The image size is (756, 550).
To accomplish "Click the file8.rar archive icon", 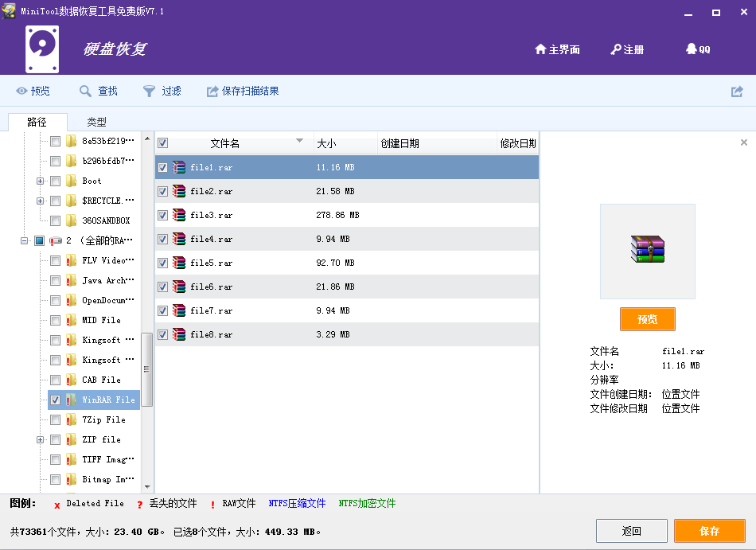I will (x=179, y=334).
